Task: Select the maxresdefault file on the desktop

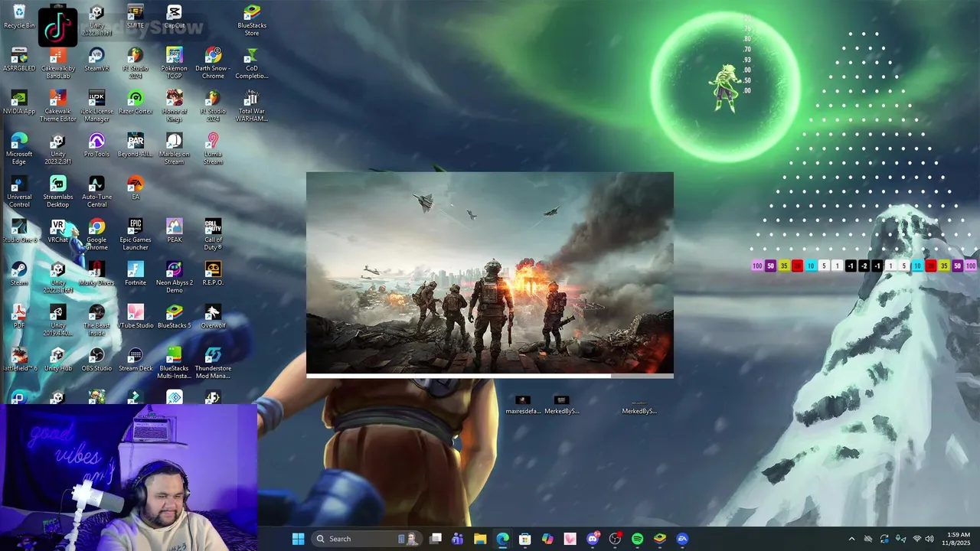Action: coord(523,405)
